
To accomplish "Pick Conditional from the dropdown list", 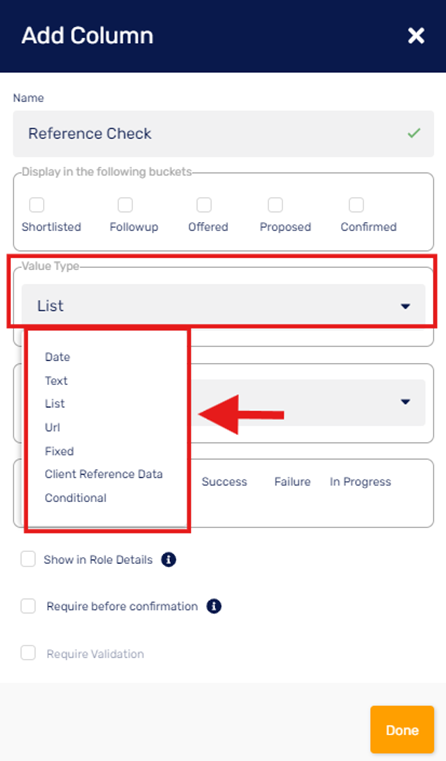I will point(75,498).
